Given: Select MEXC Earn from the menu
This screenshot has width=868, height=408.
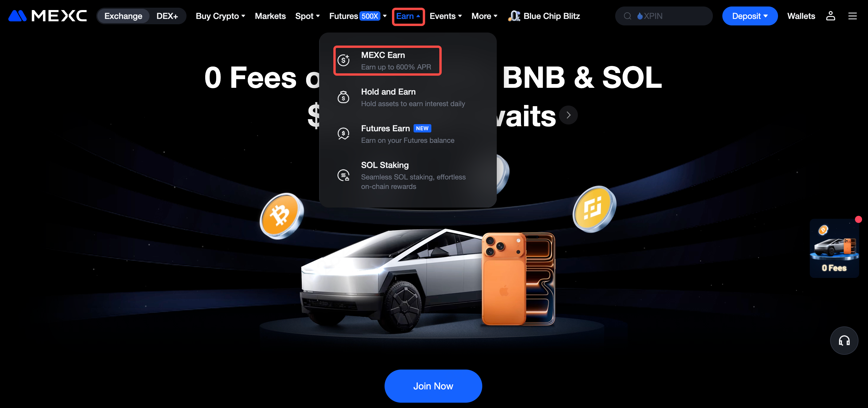Looking at the screenshot, I should point(388,61).
